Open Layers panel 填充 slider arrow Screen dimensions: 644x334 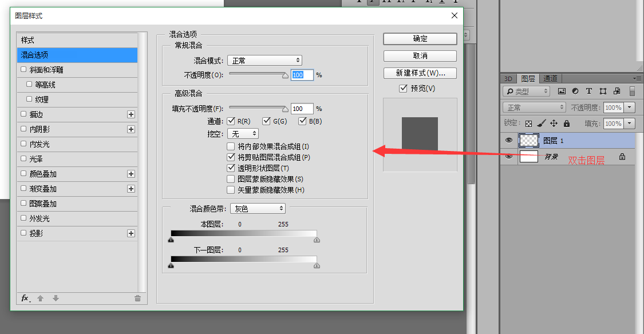point(629,124)
